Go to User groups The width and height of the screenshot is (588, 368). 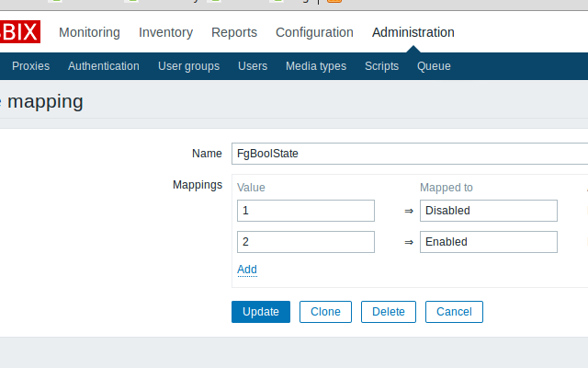click(188, 66)
